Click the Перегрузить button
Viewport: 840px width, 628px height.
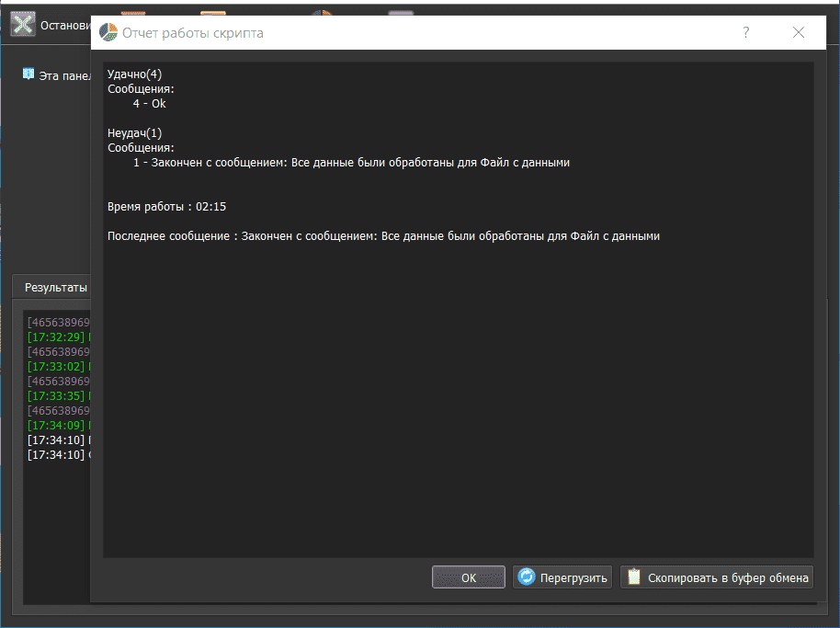pyautogui.click(x=562, y=577)
